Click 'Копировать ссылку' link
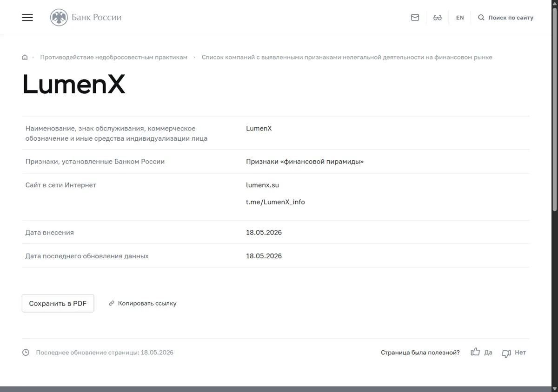 pos(147,303)
